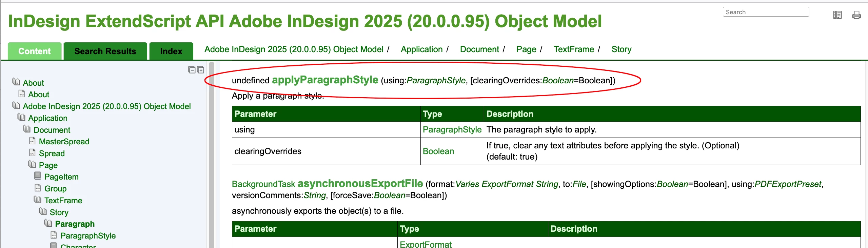868x248 pixels.
Task: Switch to the Content tab
Action: (x=35, y=51)
